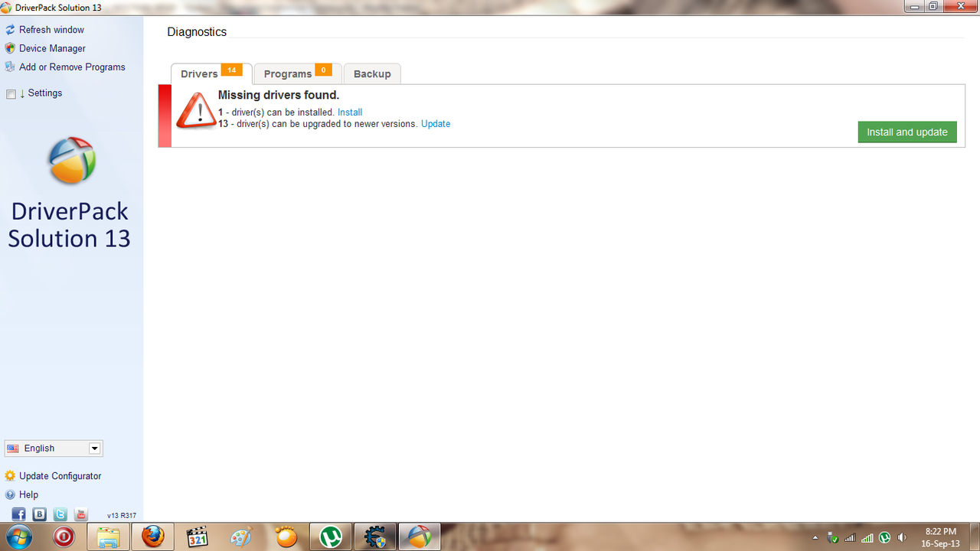980x551 pixels.
Task: Switch to uTorrent on the taskbar
Action: coord(331,537)
